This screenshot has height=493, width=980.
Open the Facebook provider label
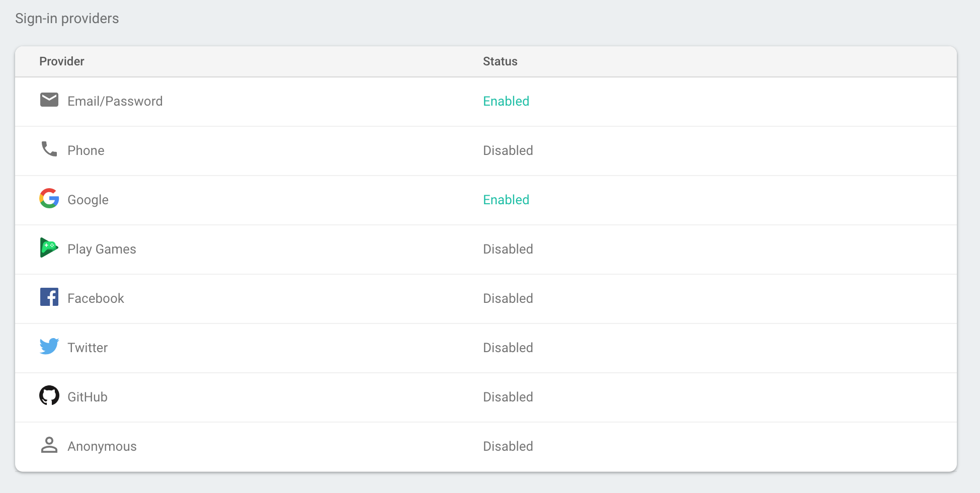[96, 298]
